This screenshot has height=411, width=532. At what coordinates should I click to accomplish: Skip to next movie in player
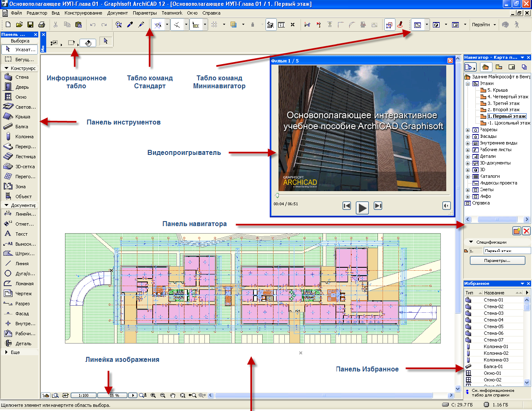pyautogui.click(x=378, y=206)
